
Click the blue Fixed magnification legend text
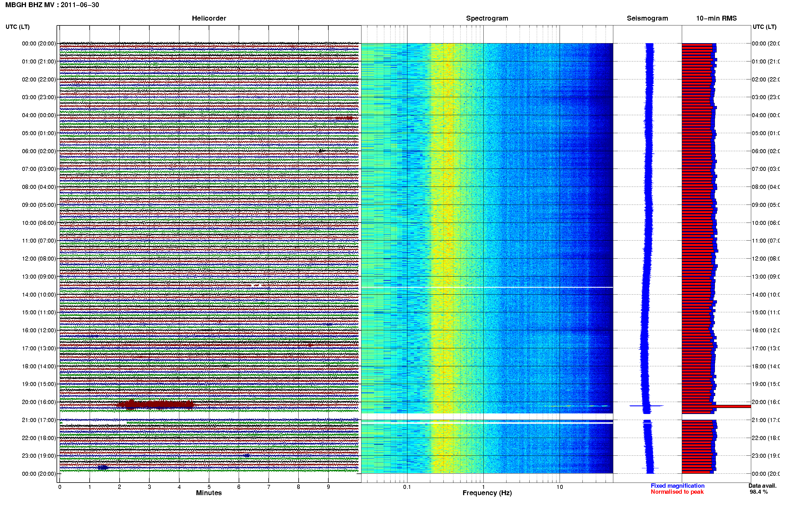(x=678, y=486)
